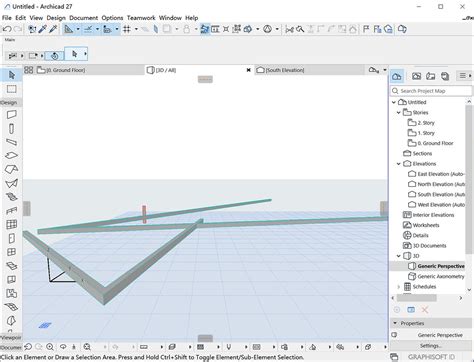Select the Wall tool
The height and width of the screenshot is (362, 474).
point(11,114)
